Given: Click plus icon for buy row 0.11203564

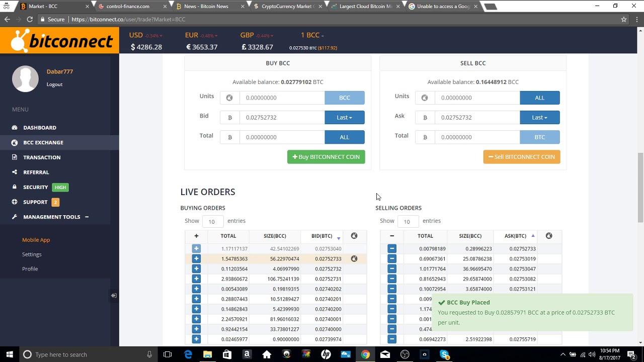Looking at the screenshot, I should click(196, 268).
